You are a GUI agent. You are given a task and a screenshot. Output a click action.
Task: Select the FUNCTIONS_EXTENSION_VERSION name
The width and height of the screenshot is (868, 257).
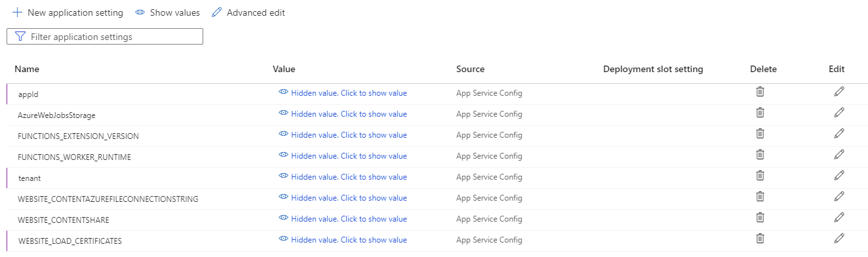78,136
